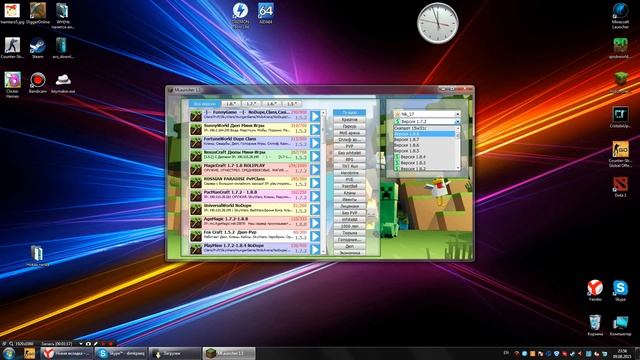The width and height of the screenshot is (640, 360).
Task: Open the nickname nik_17 dropdown arrow
Action: (457, 114)
